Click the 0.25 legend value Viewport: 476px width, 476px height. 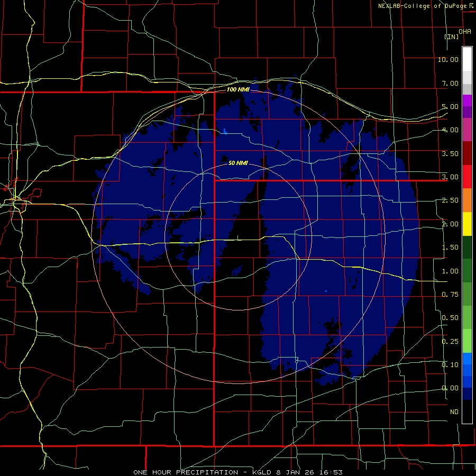coord(450,342)
